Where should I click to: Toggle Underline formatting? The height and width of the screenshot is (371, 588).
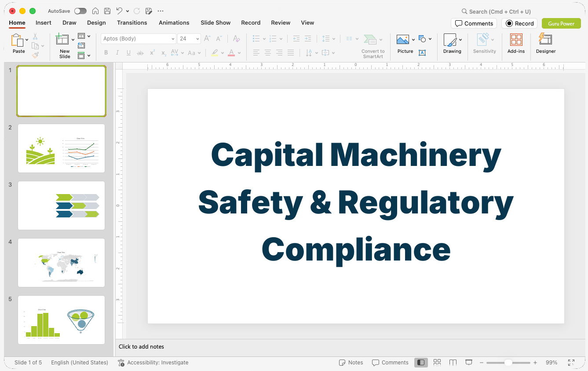point(128,53)
